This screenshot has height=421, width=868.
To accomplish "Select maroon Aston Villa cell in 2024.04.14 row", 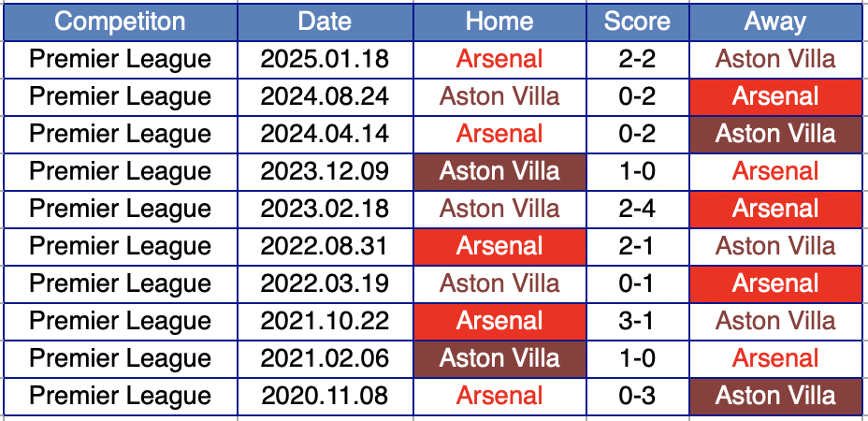I will 775,134.
